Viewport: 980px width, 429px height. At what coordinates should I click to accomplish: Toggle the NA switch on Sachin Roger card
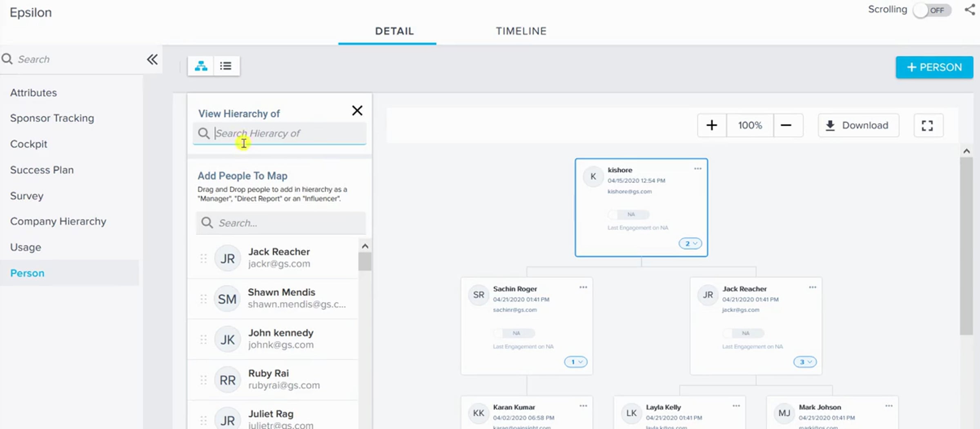[514, 333]
